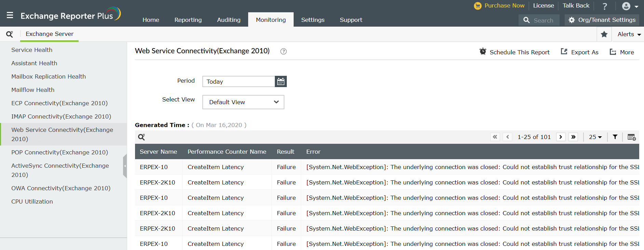Collapse the left sidebar panel handle
The height and width of the screenshot is (250, 644).
click(x=125, y=166)
